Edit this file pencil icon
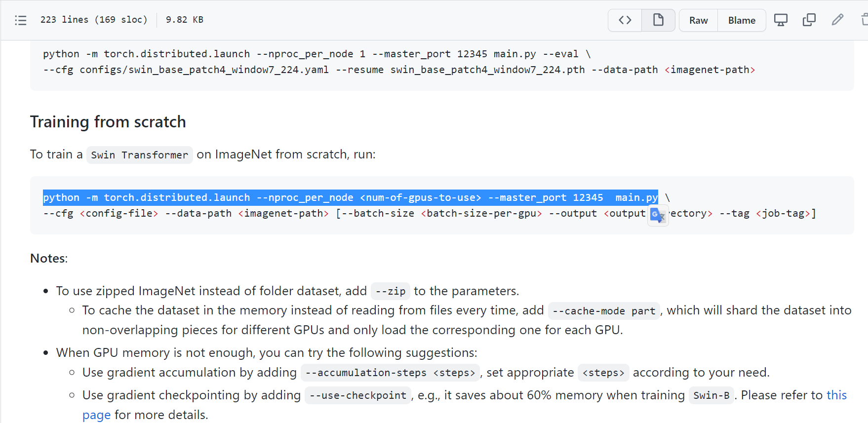Viewport: 868px width, 423px height. (x=837, y=20)
